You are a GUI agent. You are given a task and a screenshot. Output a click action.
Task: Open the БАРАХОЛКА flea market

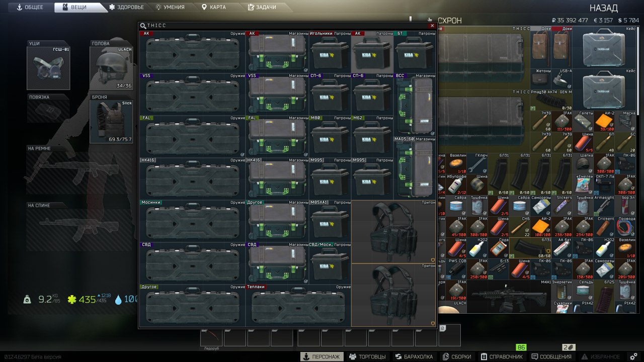tap(414, 356)
